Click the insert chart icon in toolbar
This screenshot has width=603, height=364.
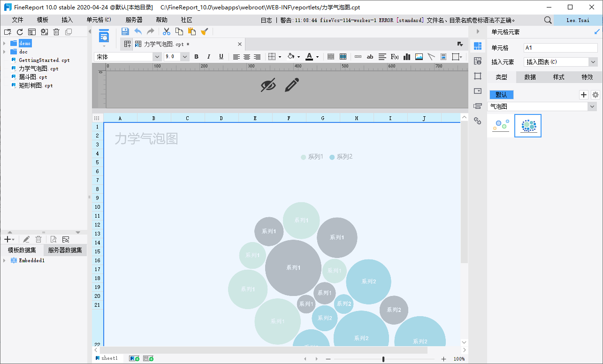pyautogui.click(x=407, y=57)
